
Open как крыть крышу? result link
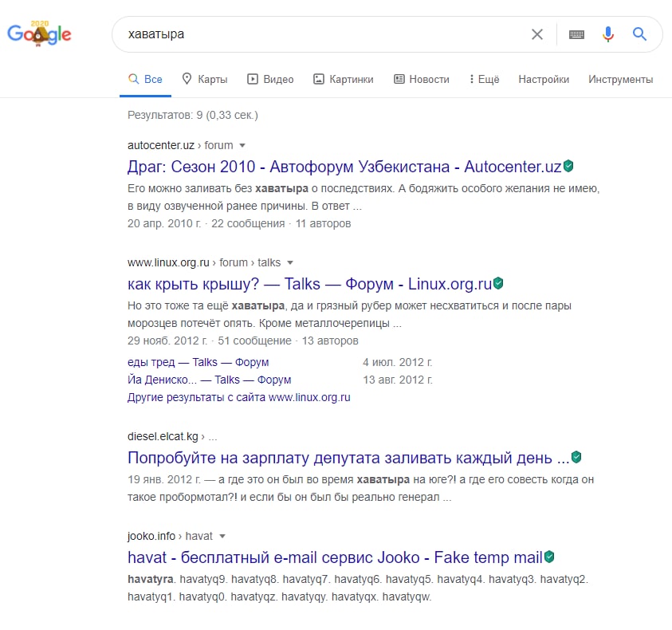(x=309, y=284)
